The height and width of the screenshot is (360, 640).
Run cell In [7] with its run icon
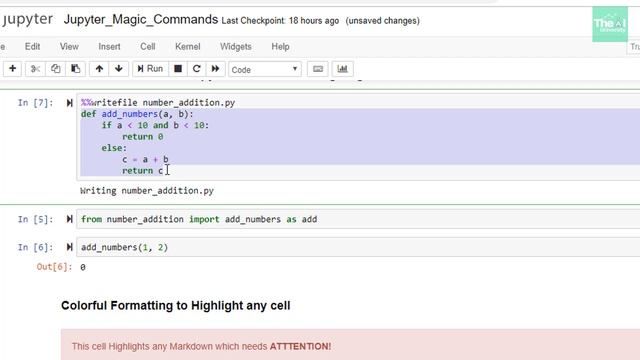click(69, 103)
